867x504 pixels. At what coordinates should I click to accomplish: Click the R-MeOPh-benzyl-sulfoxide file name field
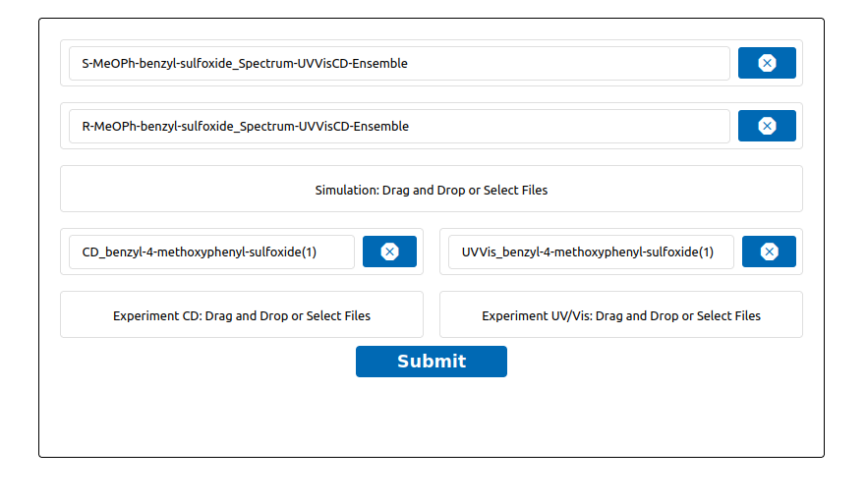click(398, 126)
